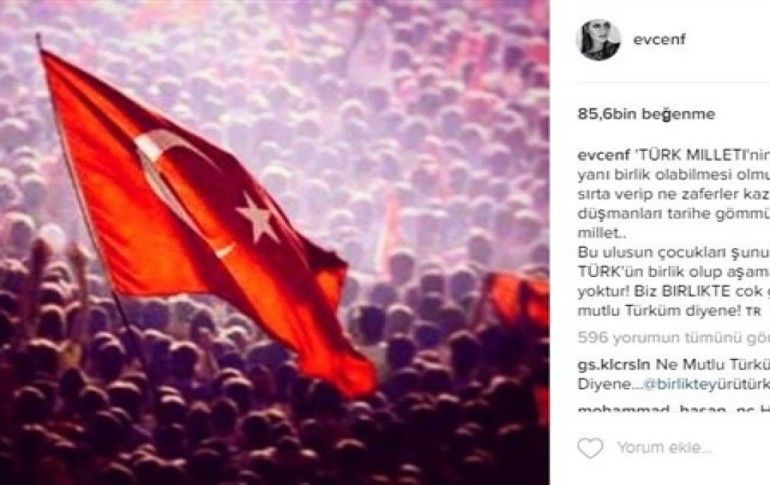
Task: Click caption line 'Bu ulusun çocukları'
Action: tap(674, 253)
